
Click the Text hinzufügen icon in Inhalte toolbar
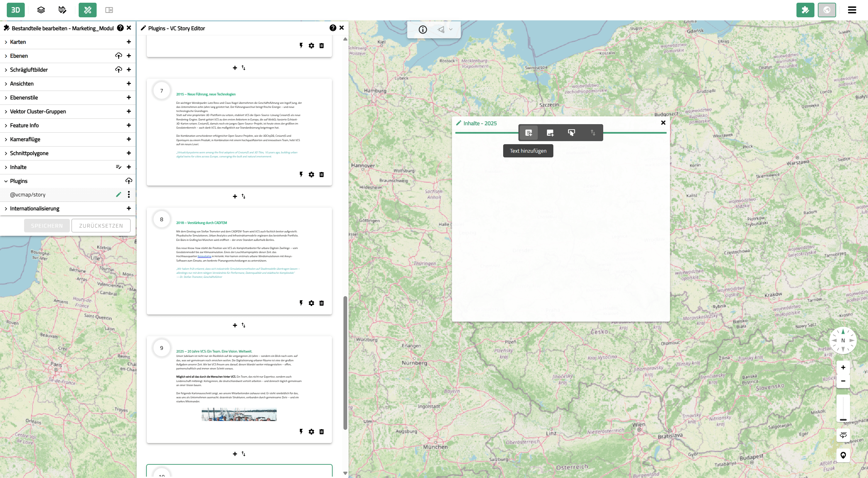tap(529, 133)
